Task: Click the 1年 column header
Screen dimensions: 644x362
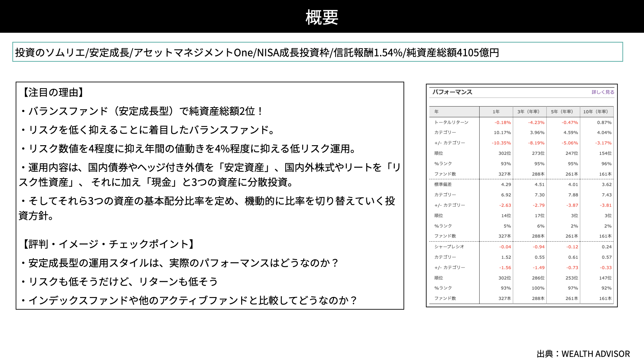Action: pyautogui.click(x=496, y=112)
